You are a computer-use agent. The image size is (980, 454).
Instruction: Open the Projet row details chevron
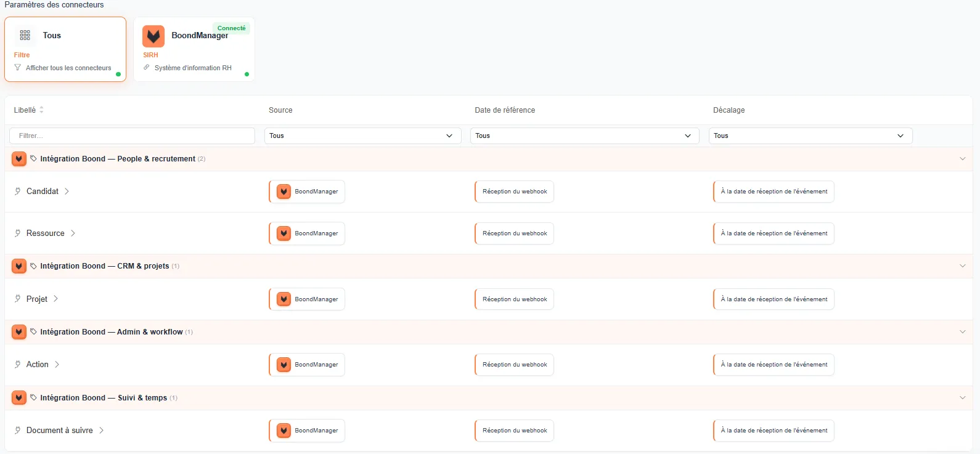tap(55, 299)
